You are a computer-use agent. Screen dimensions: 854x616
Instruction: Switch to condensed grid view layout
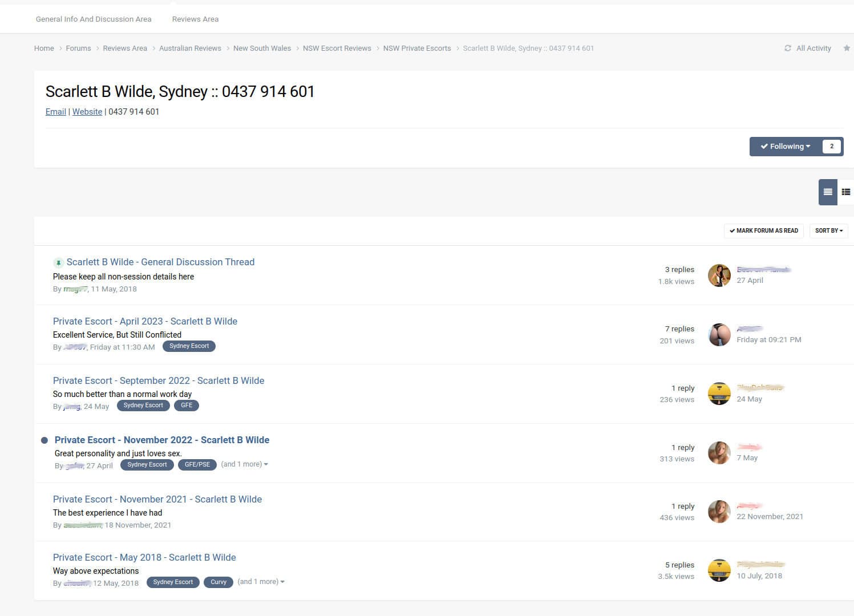pos(847,192)
